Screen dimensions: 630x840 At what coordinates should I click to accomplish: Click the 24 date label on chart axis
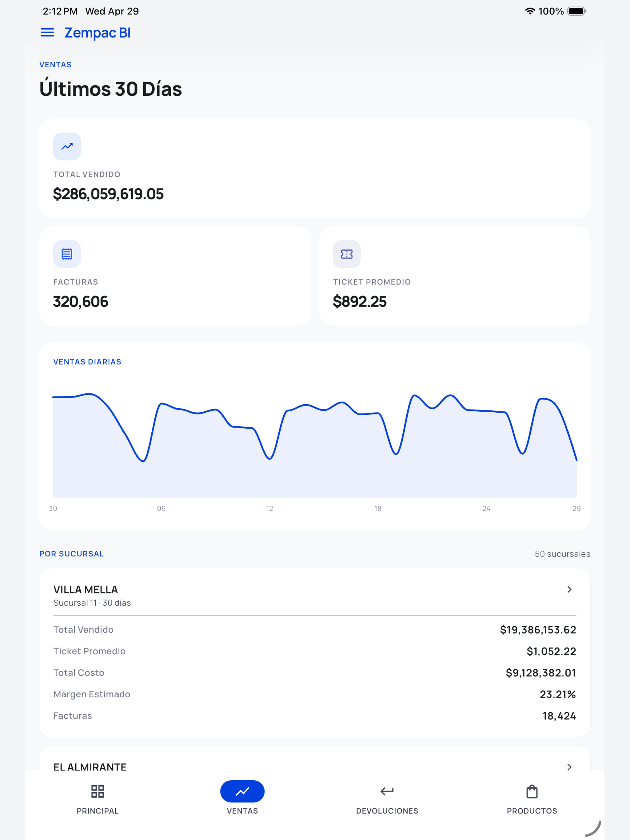coord(486,509)
